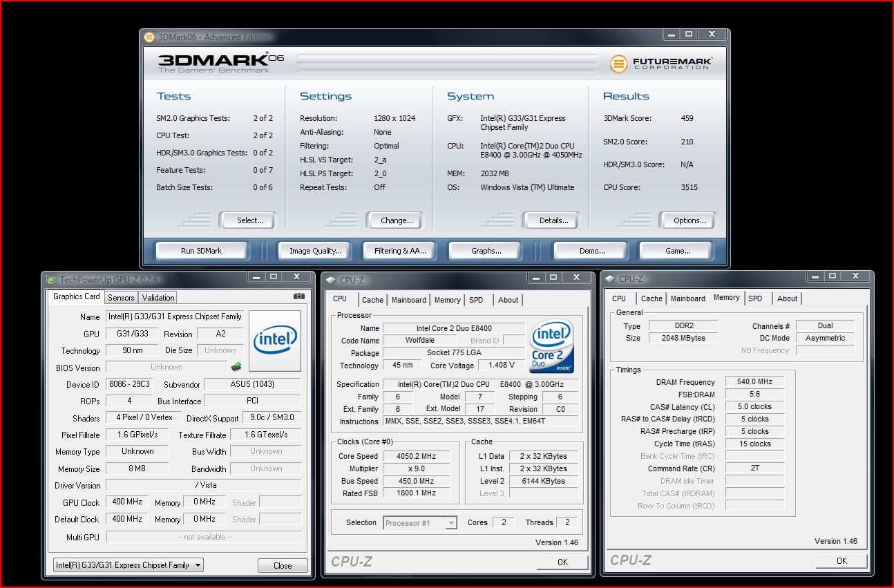
Task: Launch the Demo... button
Action: coord(592,251)
